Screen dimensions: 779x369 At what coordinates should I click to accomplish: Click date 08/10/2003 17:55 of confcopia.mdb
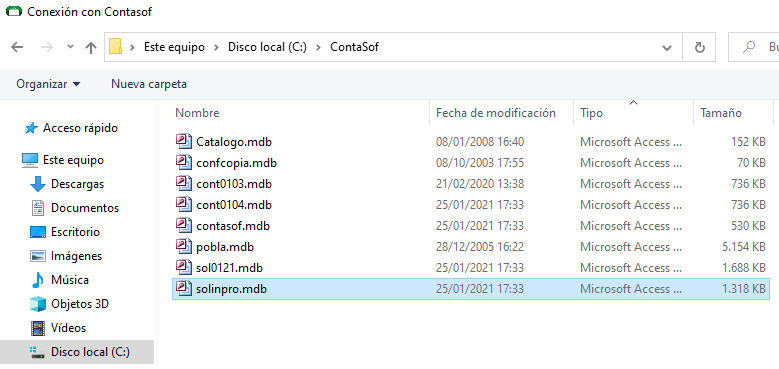(480, 163)
